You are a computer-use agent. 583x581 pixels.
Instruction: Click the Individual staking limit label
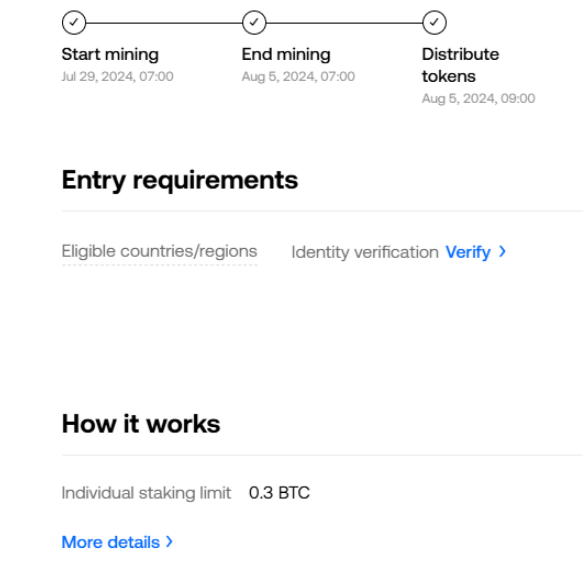(x=146, y=493)
